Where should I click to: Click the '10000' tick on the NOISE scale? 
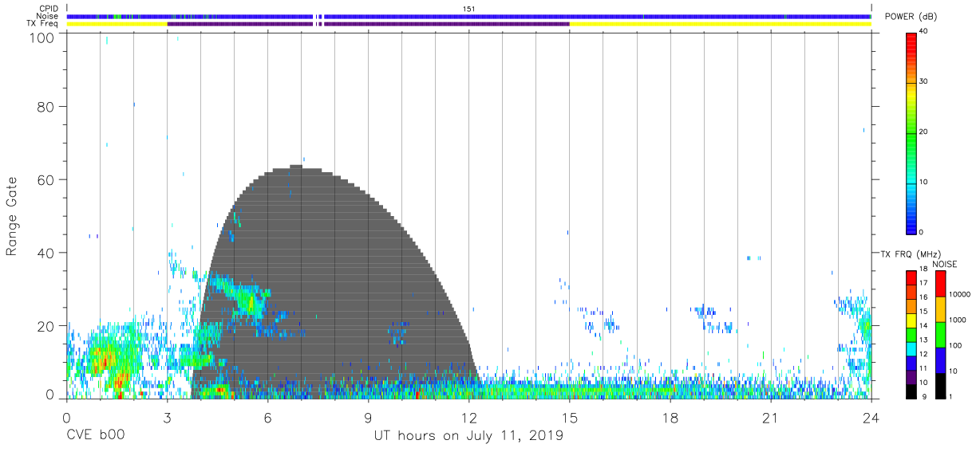pos(960,294)
